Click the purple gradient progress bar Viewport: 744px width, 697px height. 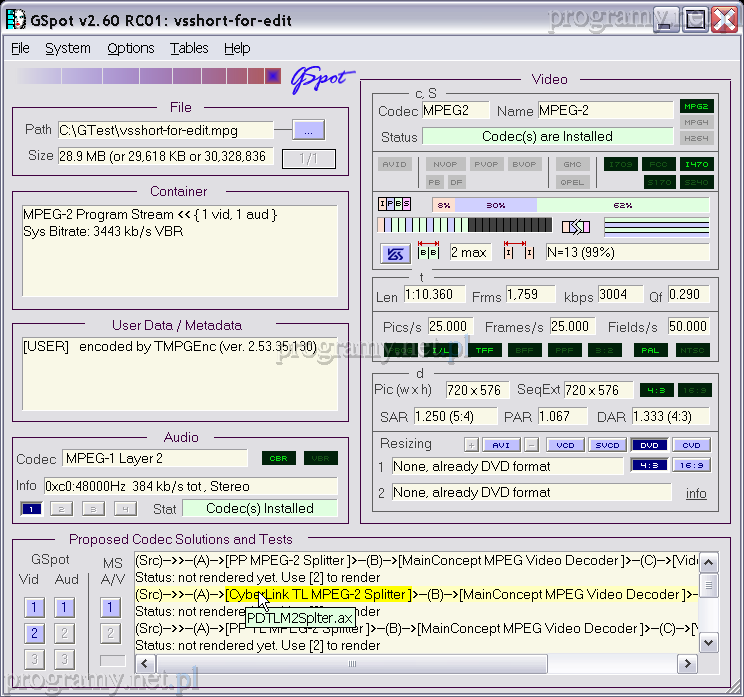coord(147,77)
